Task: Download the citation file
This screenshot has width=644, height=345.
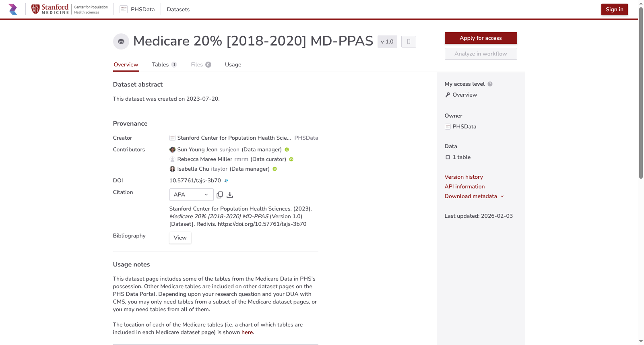Action: pos(230,195)
